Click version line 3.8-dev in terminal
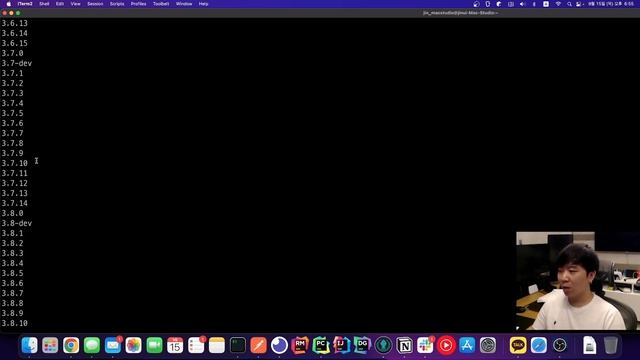Image resolution: width=640 pixels, height=360 pixels. (x=17, y=223)
